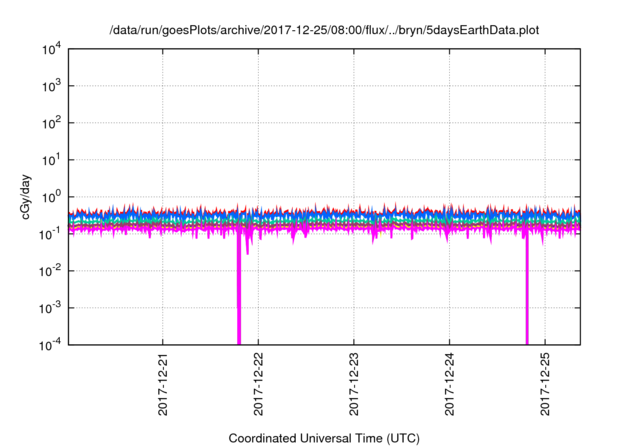Click the cGy/day y-axis label
This screenshot has height=448, width=640.
click(x=26, y=197)
